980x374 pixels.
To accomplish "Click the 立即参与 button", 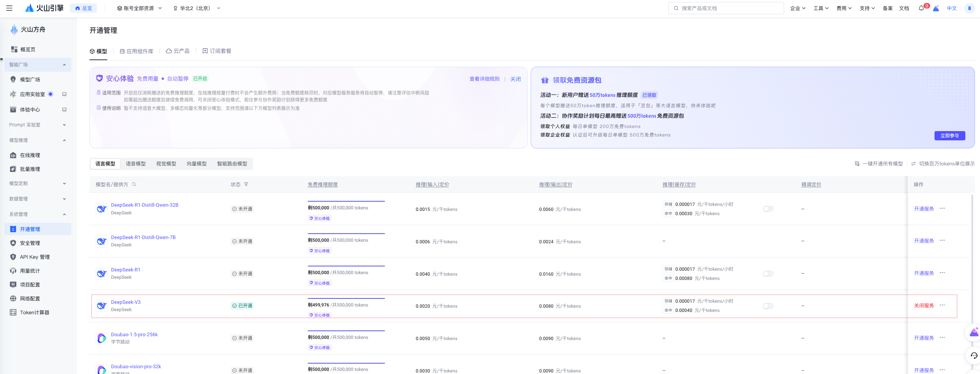I will 950,136.
